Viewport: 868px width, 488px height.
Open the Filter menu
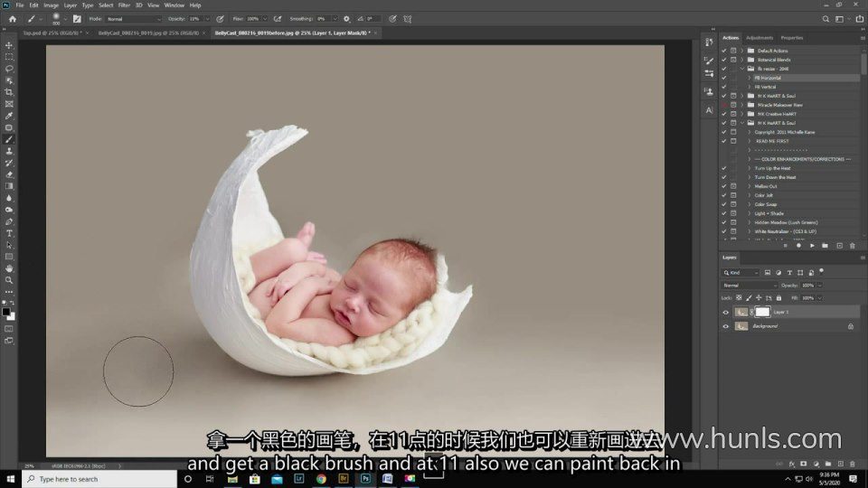click(124, 5)
